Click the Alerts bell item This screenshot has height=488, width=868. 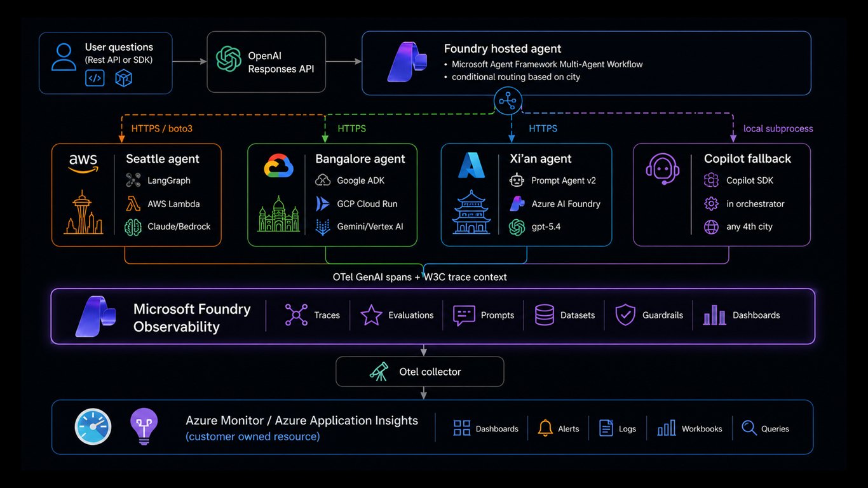pos(558,428)
